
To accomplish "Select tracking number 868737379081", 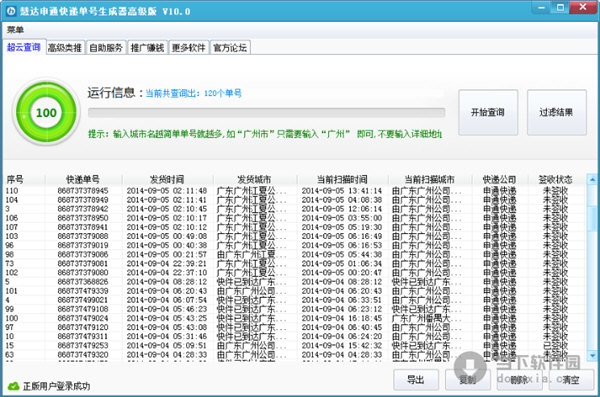I will 83,263.
